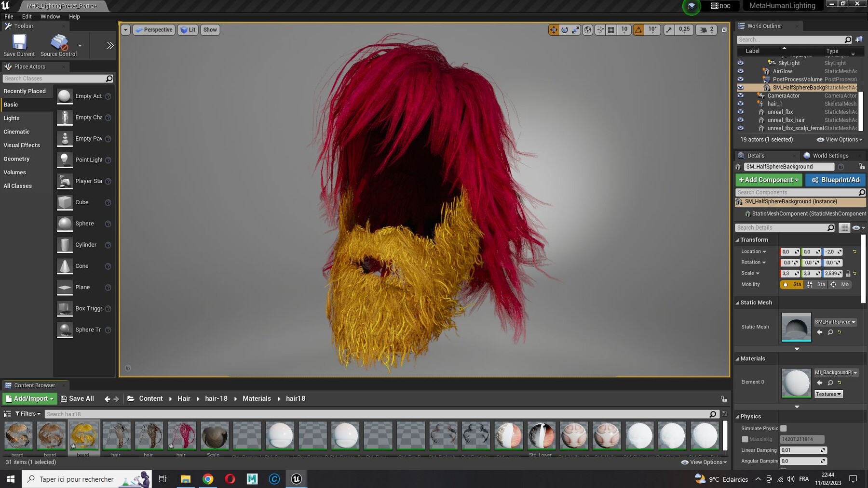Open the Window menu
Viewport: 868px width, 488px height.
(50, 16)
